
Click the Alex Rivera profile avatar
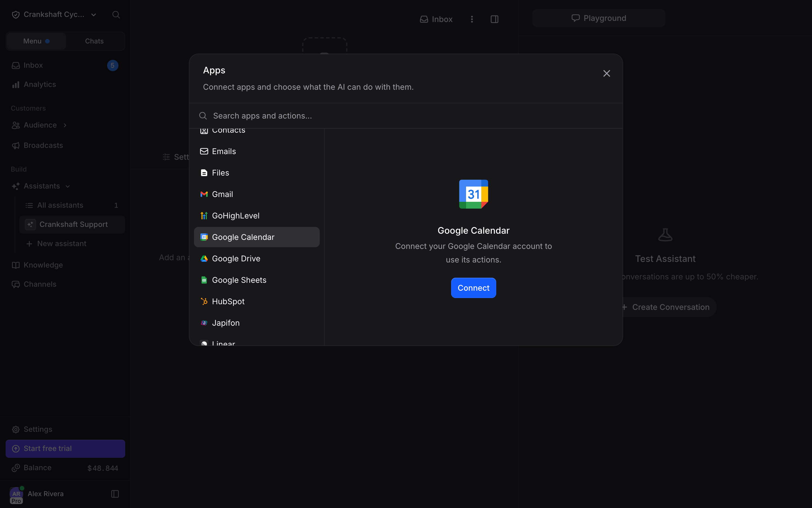pos(16,494)
